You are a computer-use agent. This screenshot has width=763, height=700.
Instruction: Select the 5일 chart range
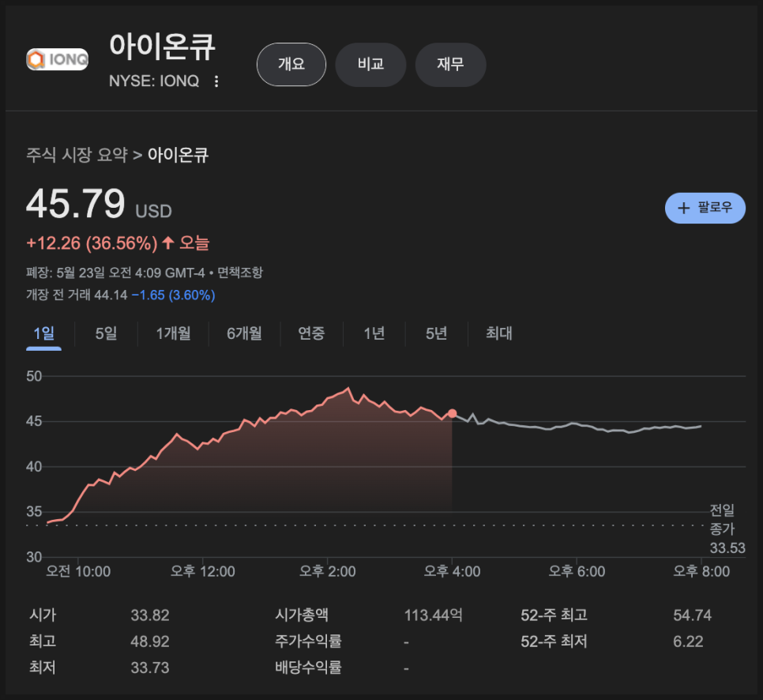[106, 334]
